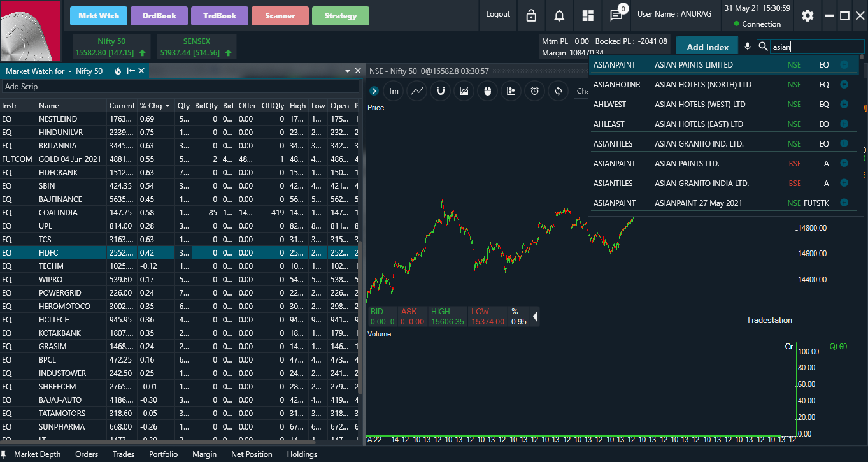868x462 pixels.
Task: Add ASIAN GRANITO INDIA LTD. BSE via plus
Action: [x=844, y=183]
